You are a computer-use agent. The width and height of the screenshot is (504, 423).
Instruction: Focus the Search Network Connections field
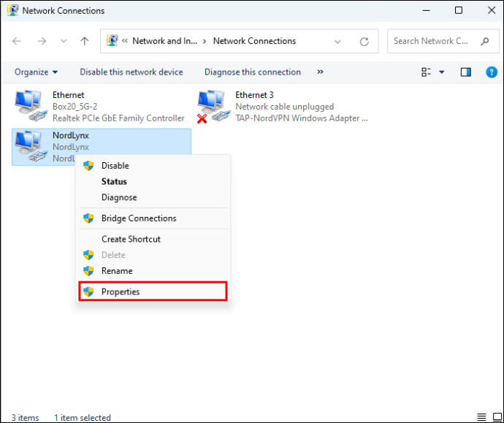(x=443, y=41)
